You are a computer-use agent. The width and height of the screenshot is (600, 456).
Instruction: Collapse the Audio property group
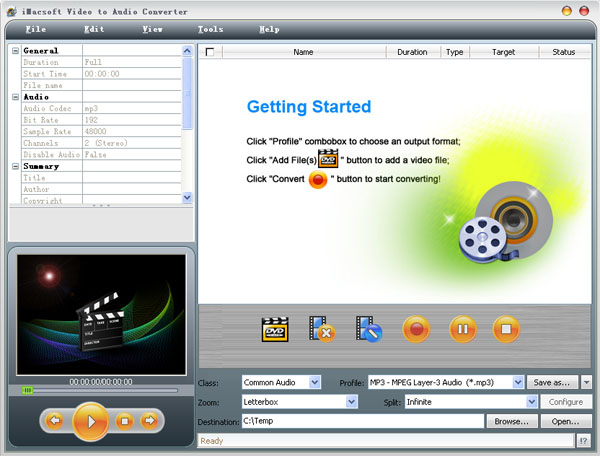(15, 97)
